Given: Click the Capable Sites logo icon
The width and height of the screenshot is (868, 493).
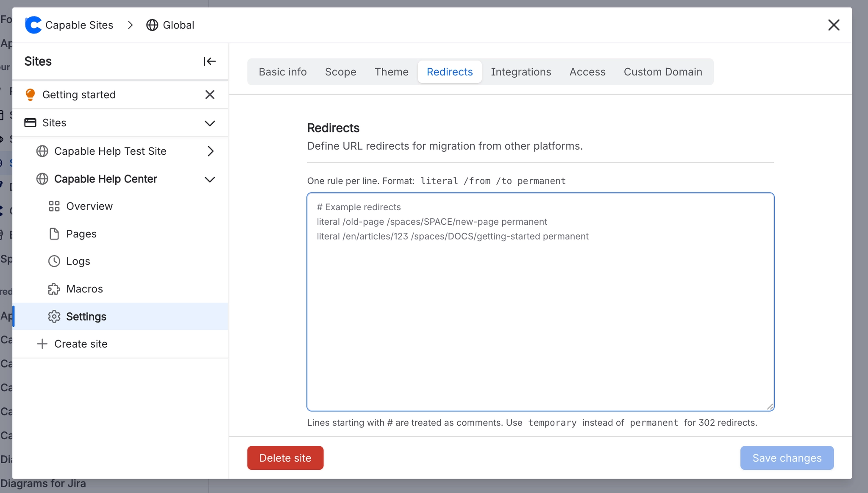Looking at the screenshot, I should (33, 25).
